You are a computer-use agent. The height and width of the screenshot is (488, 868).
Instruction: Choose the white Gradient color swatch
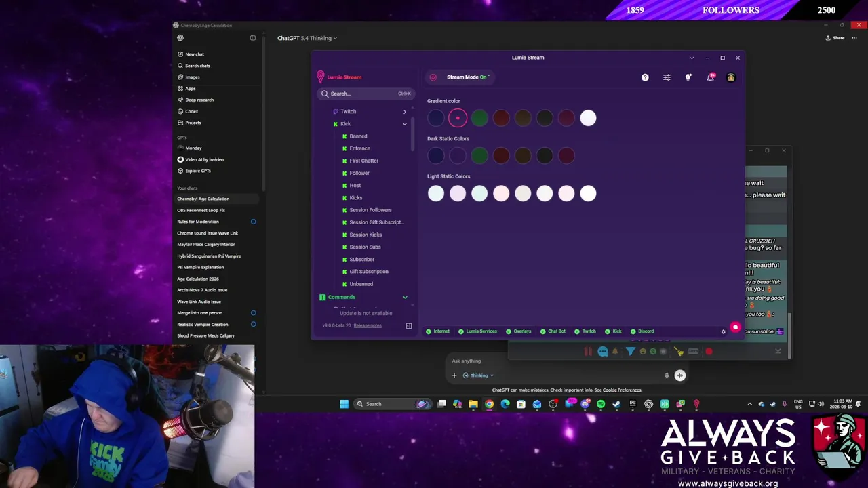tap(588, 118)
